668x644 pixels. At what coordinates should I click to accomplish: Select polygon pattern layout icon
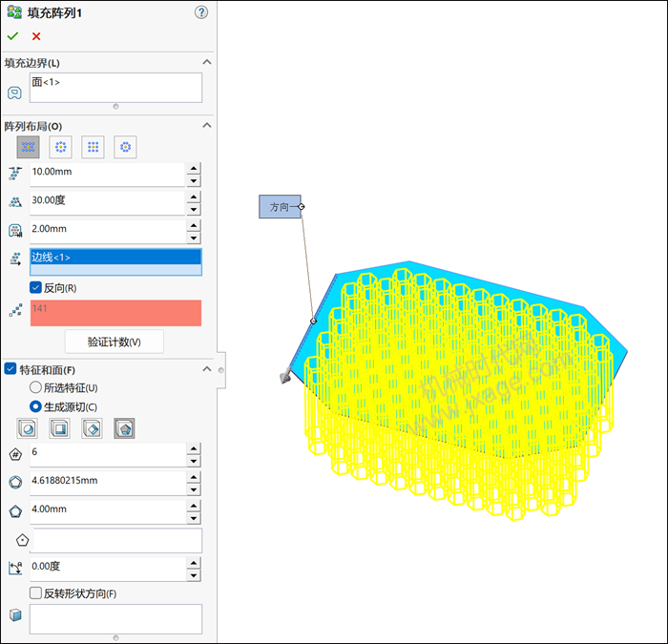(125, 147)
